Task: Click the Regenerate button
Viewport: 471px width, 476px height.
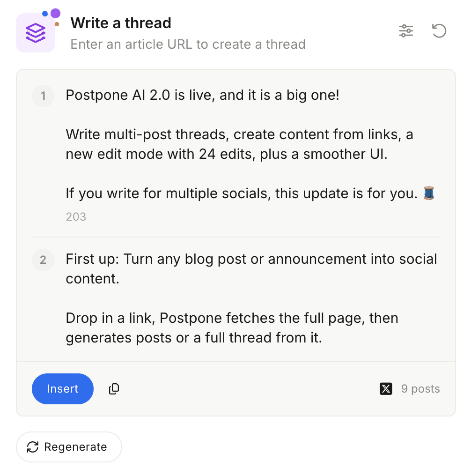Action: tap(69, 447)
